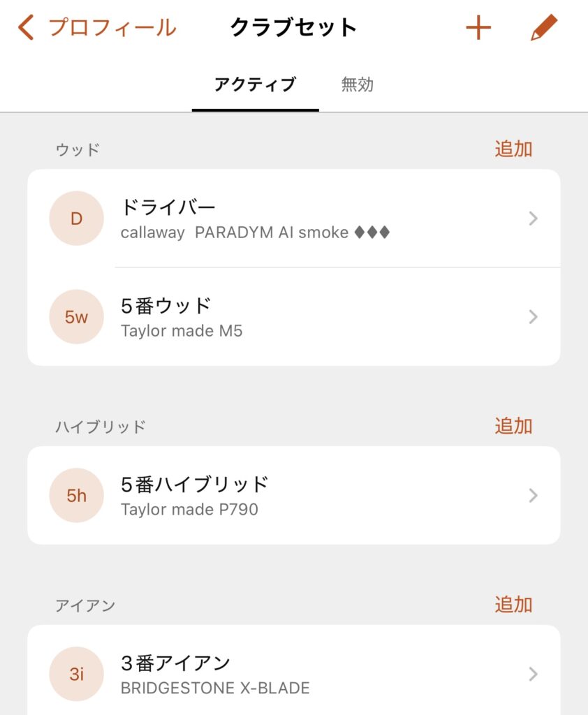
Task: Tap 追加 next to アイアン section
Action: coord(513,605)
